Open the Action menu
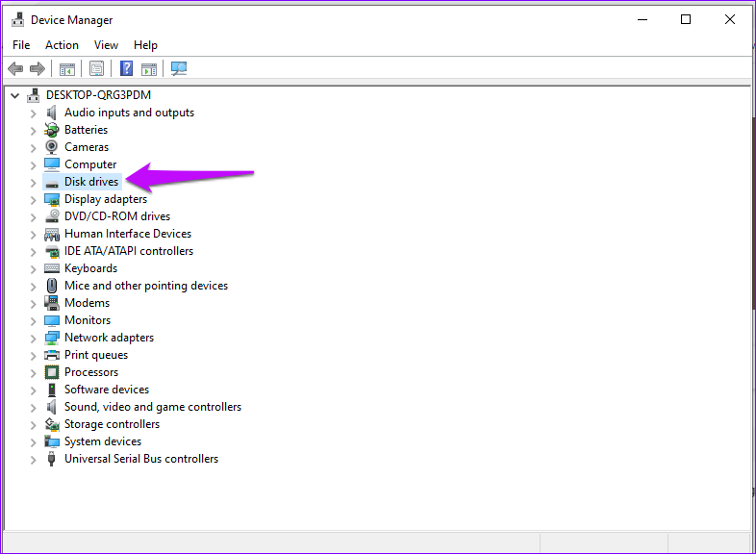The height and width of the screenshot is (554, 756). [x=62, y=45]
